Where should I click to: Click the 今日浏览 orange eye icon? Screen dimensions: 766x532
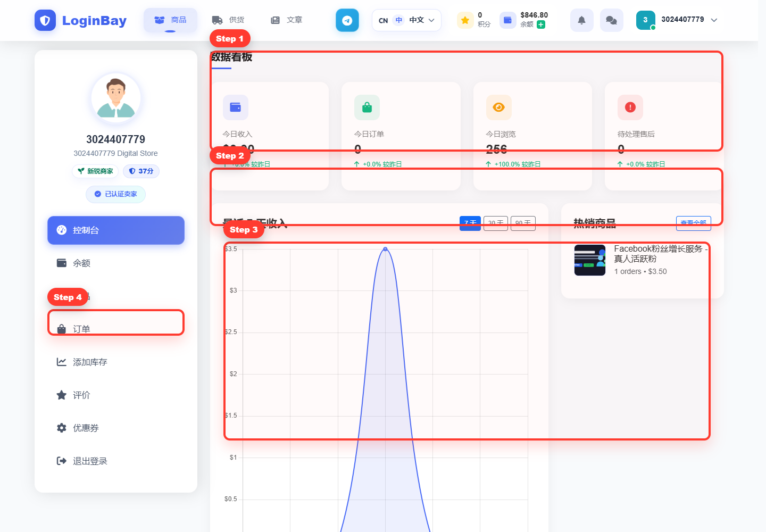point(498,107)
